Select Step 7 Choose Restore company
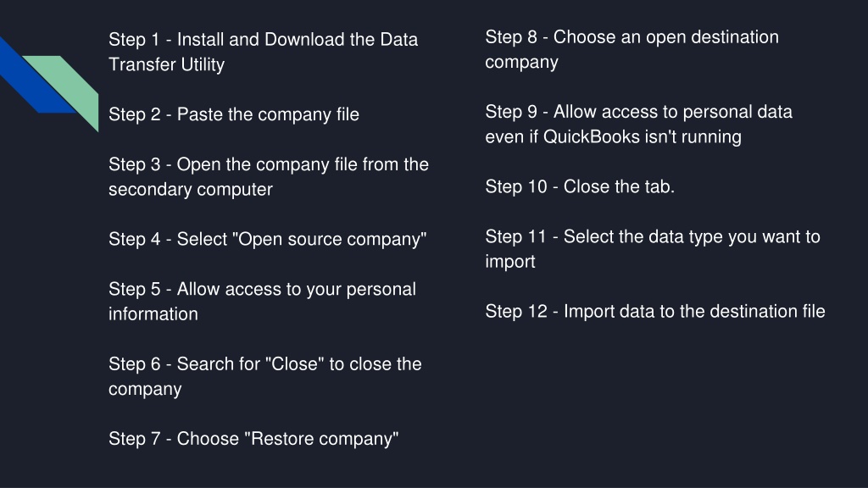Viewport: 868px width, 488px height. click(253, 439)
